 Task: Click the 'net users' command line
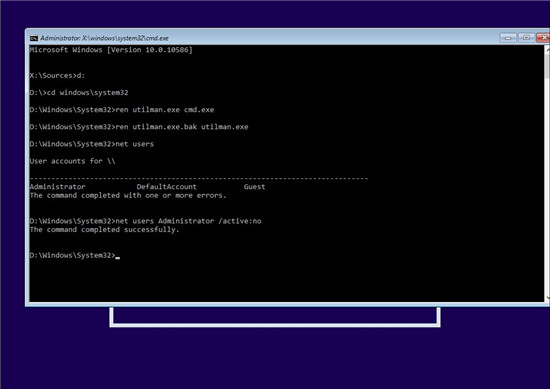[92, 144]
